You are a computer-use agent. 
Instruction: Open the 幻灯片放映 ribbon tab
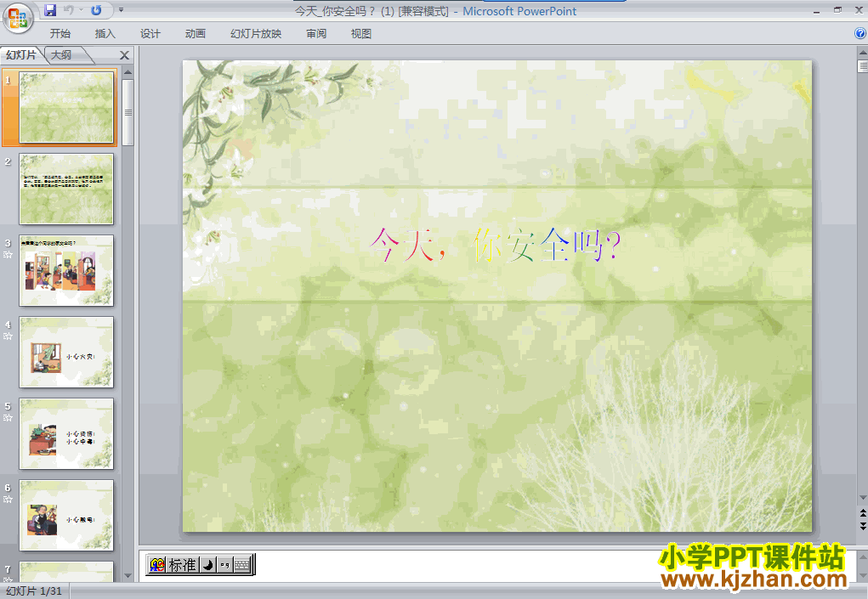[256, 34]
